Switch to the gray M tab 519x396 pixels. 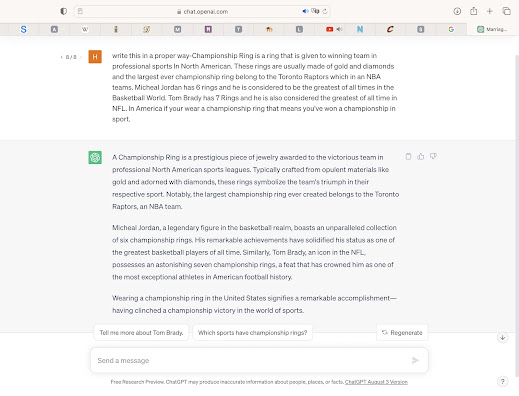[x=177, y=29]
